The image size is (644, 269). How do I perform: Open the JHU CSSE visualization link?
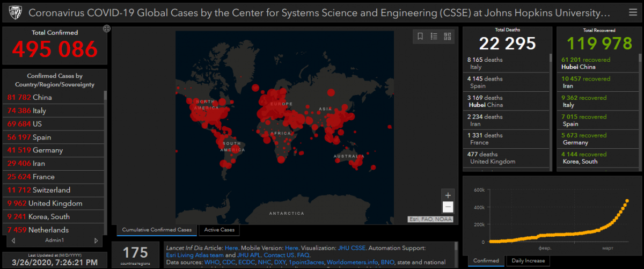coord(352,248)
